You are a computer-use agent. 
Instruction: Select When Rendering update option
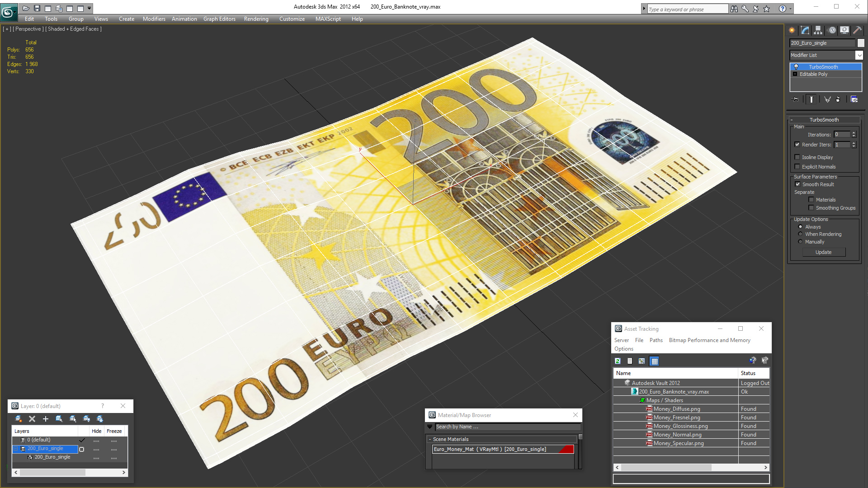[800, 234]
